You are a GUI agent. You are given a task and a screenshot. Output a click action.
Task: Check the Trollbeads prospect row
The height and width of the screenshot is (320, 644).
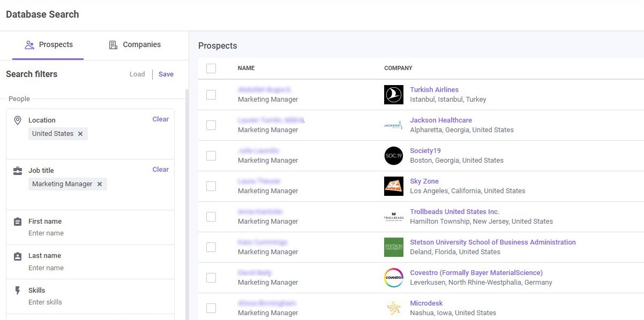[211, 217]
